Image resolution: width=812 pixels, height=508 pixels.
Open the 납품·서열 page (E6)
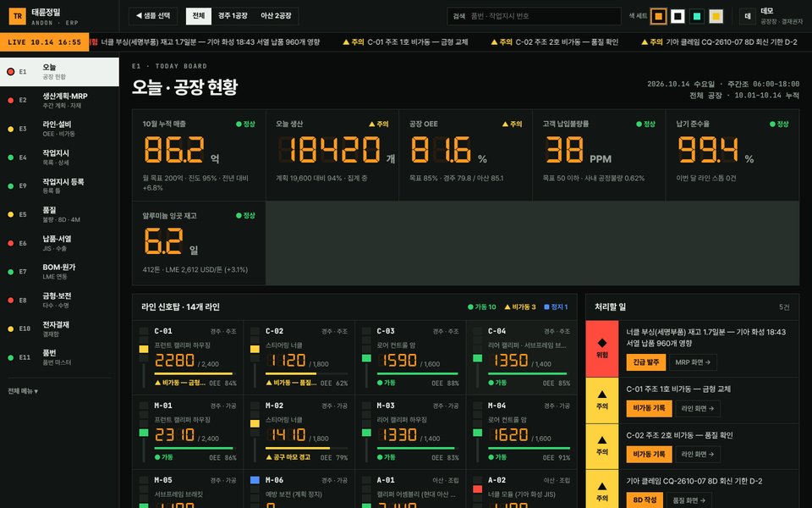(x=59, y=243)
